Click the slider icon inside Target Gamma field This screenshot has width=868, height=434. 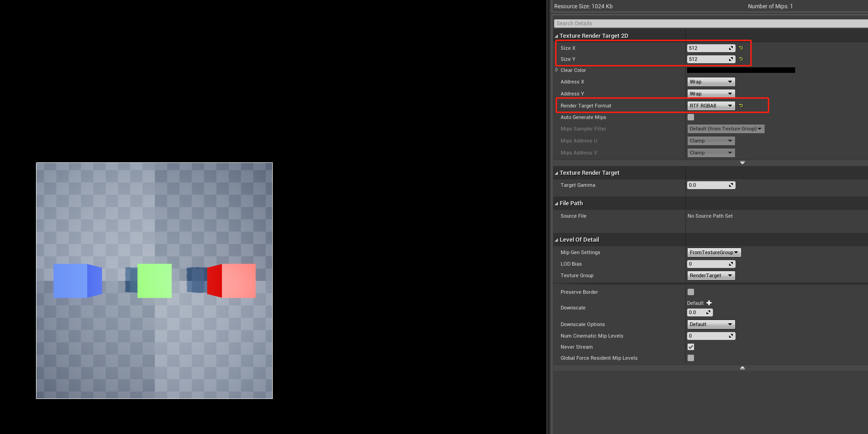(731, 184)
